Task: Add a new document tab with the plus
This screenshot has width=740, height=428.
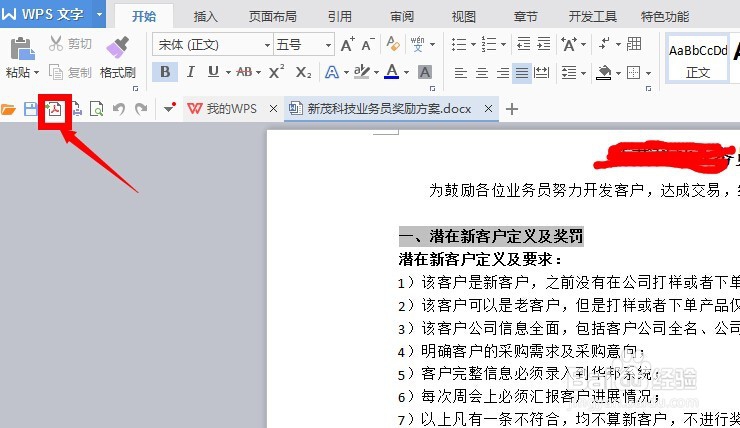Action: coord(512,109)
